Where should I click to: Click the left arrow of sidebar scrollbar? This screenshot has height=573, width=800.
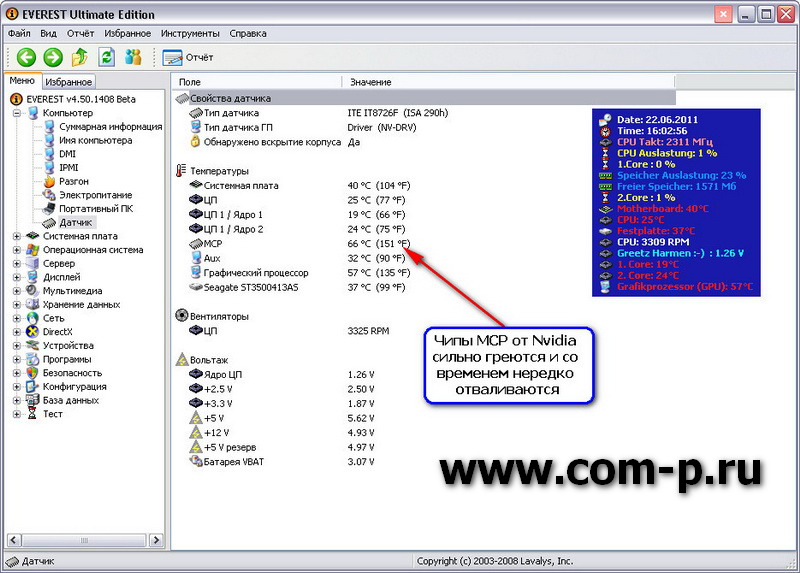click(x=14, y=540)
